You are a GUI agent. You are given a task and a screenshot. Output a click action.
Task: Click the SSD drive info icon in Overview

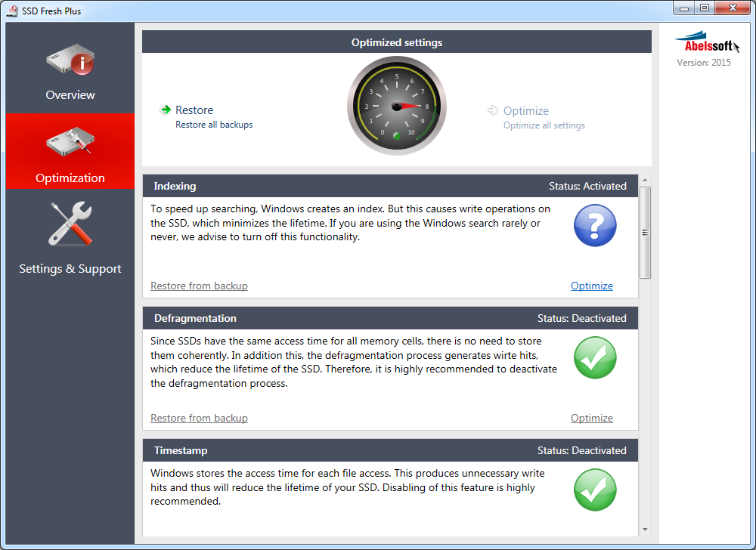point(70,59)
